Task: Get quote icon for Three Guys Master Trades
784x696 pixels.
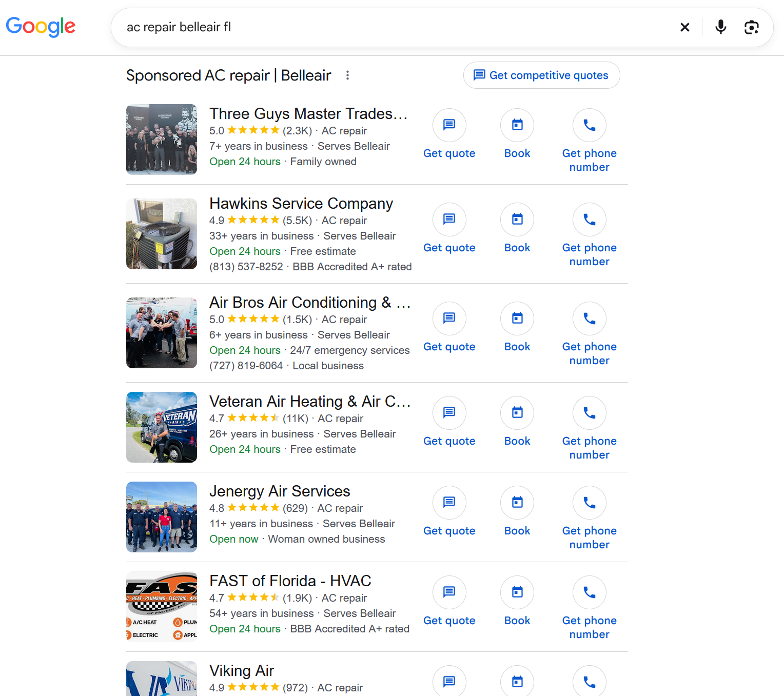Action: pos(449,125)
